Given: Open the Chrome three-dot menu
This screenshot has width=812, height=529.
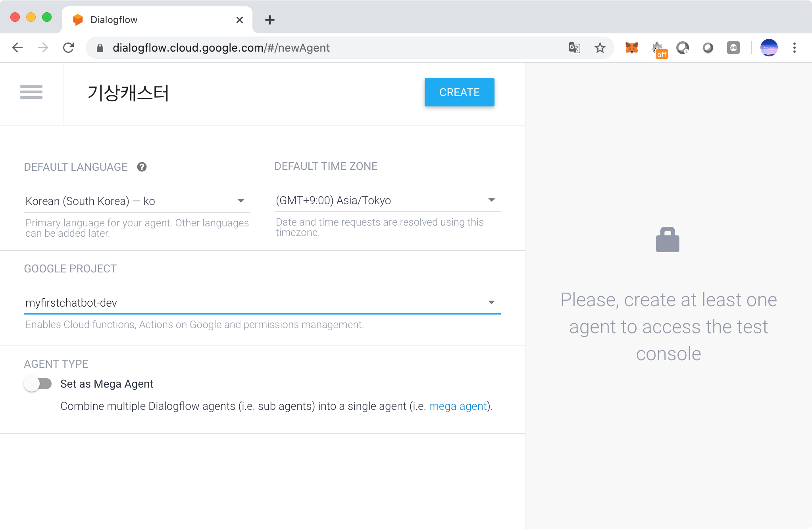Looking at the screenshot, I should click(794, 48).
